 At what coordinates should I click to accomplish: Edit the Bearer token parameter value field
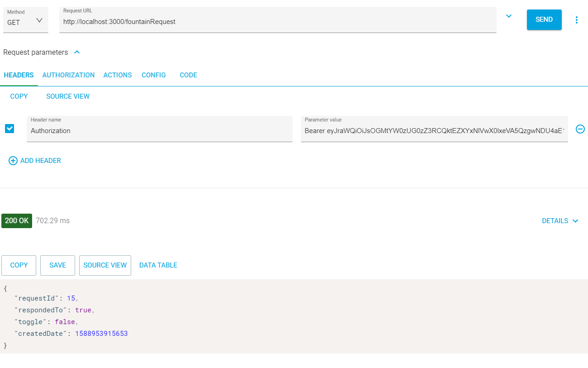point(434,131)
